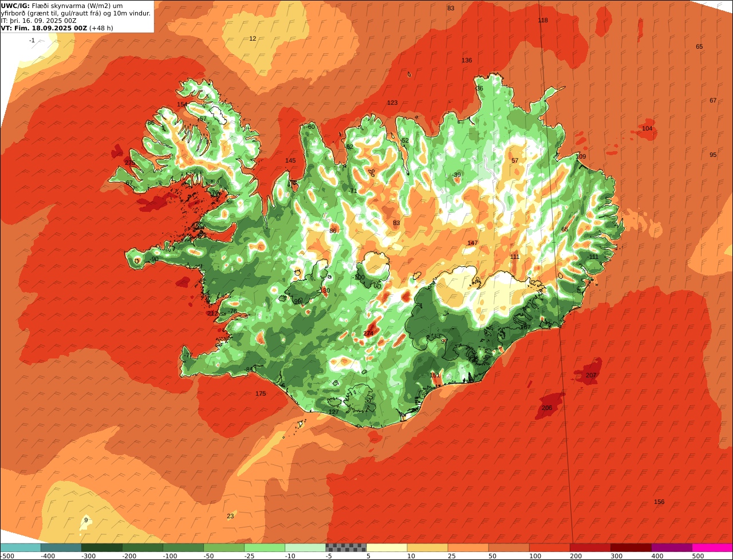Click the map value 23

click(230, 516)
